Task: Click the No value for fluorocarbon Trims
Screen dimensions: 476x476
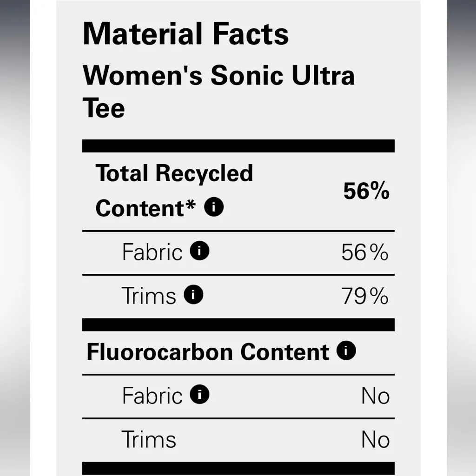Action: [375, 440]
